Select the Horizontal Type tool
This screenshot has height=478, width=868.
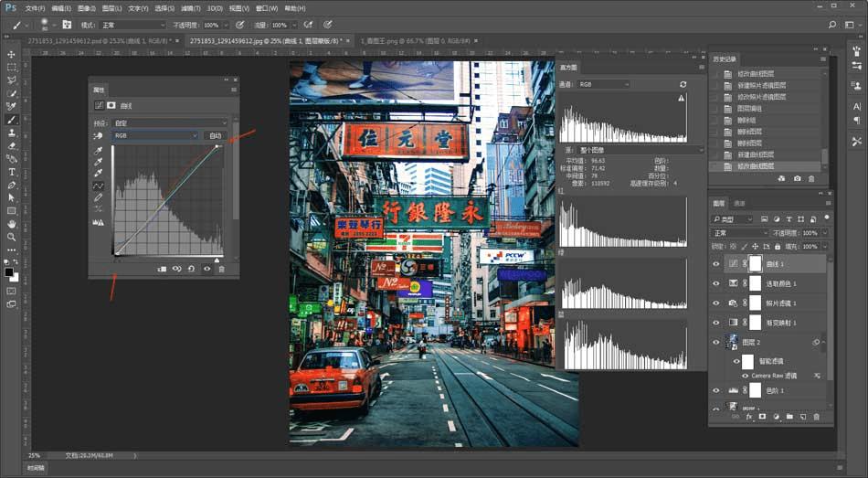[x=11, y=172]
